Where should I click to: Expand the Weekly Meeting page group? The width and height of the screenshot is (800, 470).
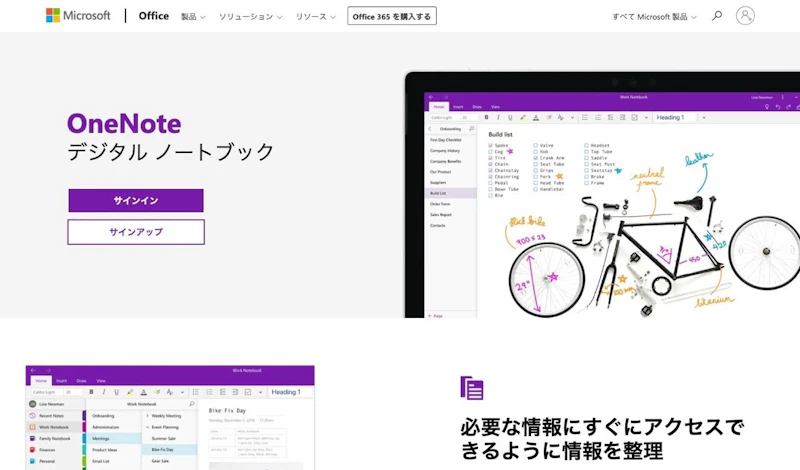[147, 415]
